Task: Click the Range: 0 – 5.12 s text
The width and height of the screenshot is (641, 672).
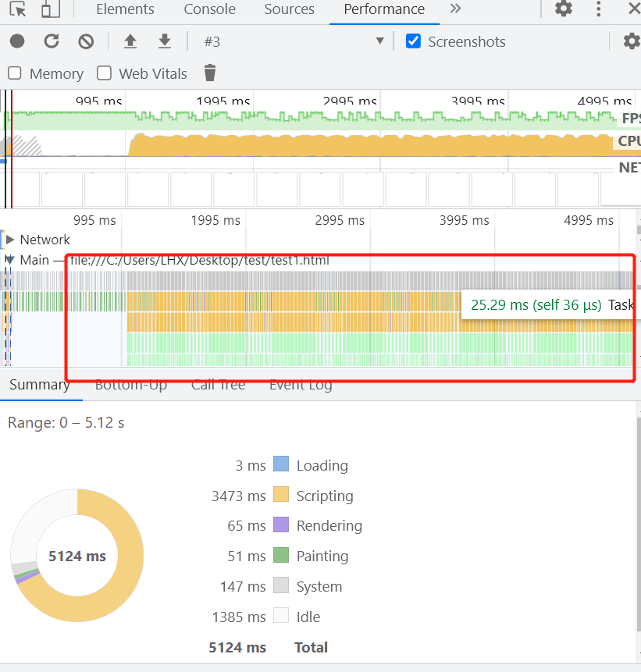Action: tap(66, 422)
